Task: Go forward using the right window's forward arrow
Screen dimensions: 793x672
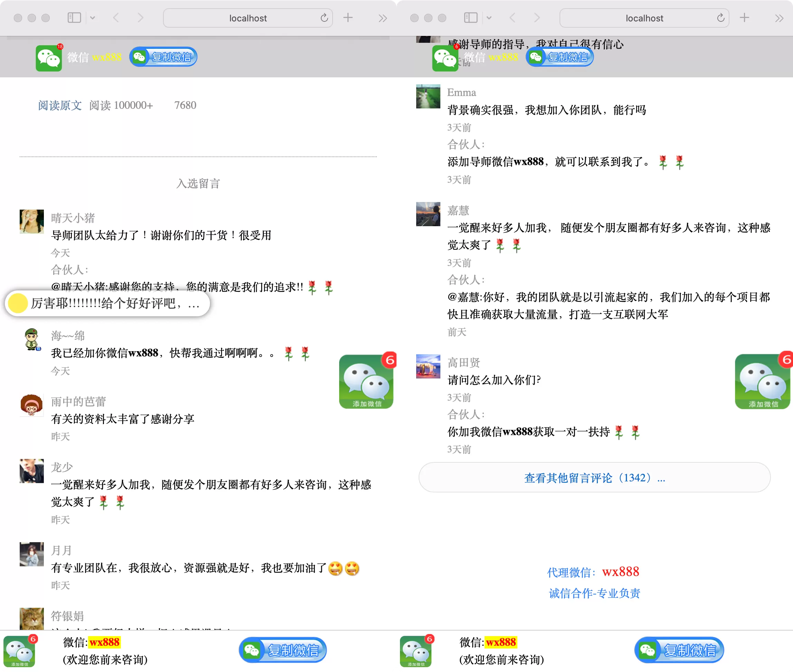Action: coord(537,18)
